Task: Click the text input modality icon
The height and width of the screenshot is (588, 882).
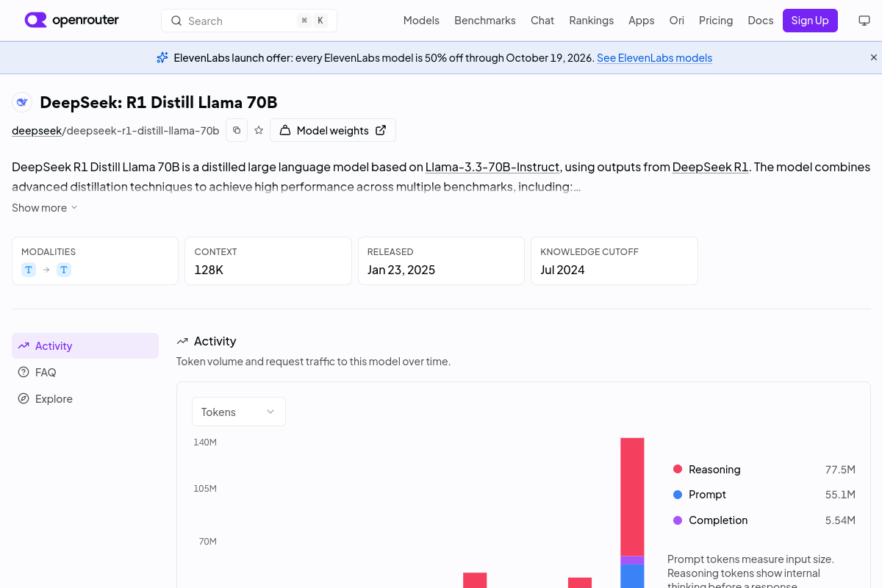Action: click(x=29, y=270)
